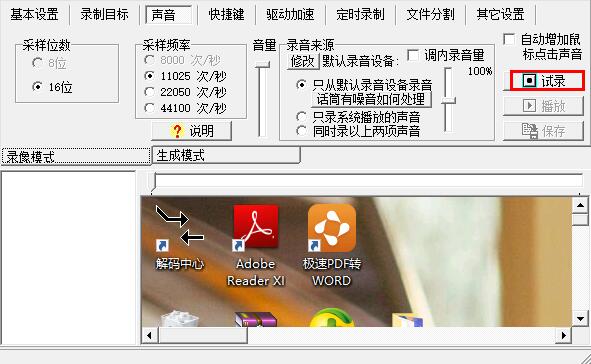Enable the 调内录音量 checkbox
The height and width of the screenshot is (364, 591).
pos(413,55)
